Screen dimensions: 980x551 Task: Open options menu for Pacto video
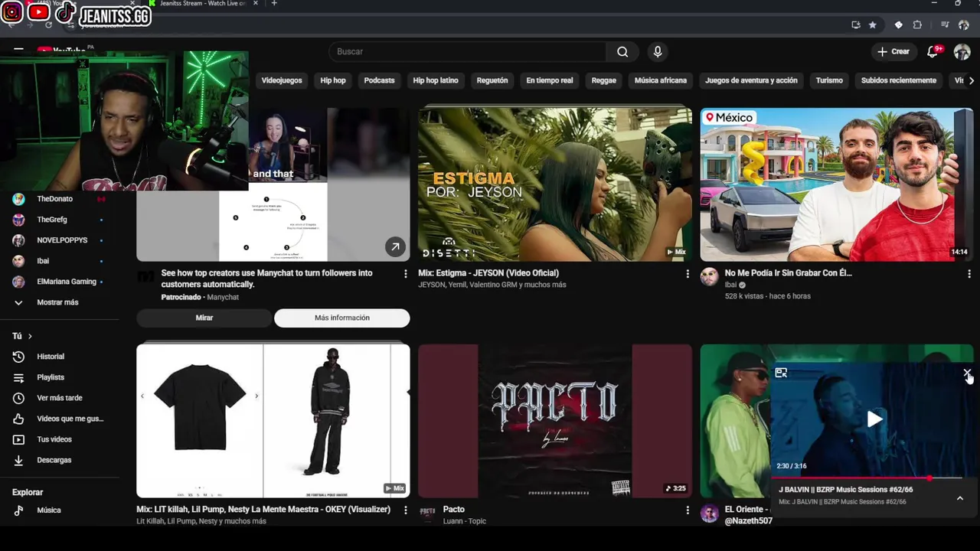(688, 510)
